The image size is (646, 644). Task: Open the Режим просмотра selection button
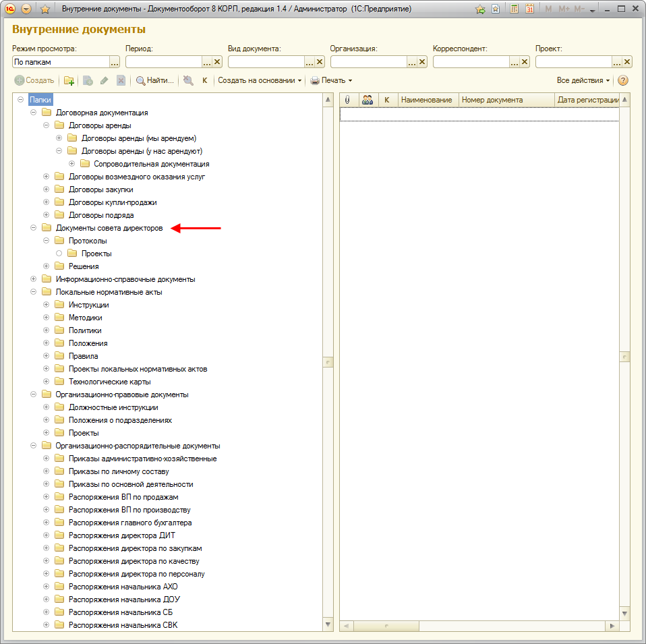tap(115, 62)
